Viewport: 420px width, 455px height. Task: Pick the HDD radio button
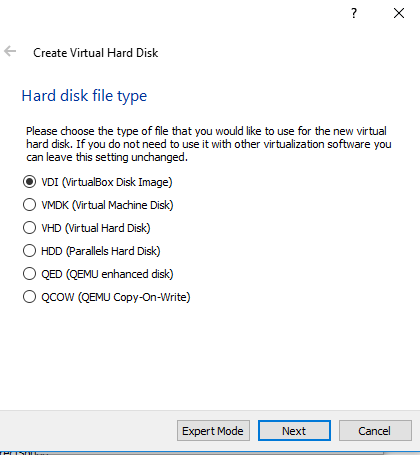29,251
